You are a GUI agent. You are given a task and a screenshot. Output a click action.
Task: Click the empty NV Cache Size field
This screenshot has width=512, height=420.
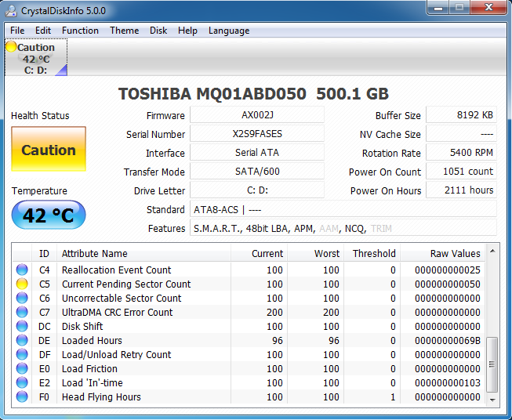[461, 134]
